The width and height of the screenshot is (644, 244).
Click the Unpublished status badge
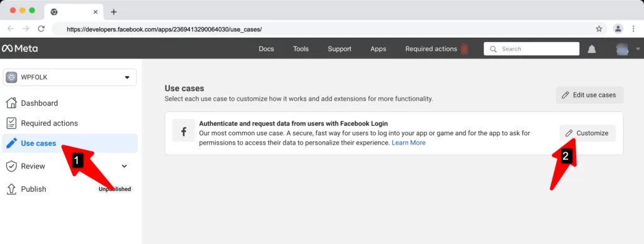(114, 189)
